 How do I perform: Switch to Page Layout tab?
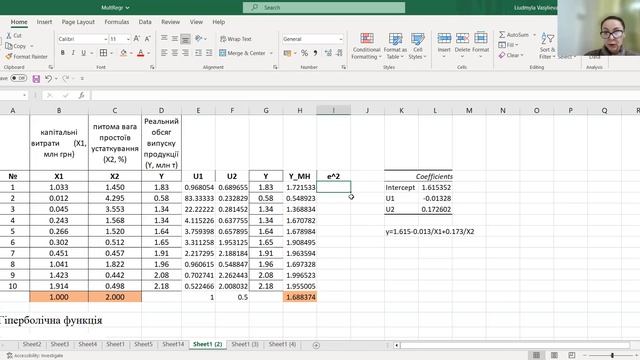point(78,22)
